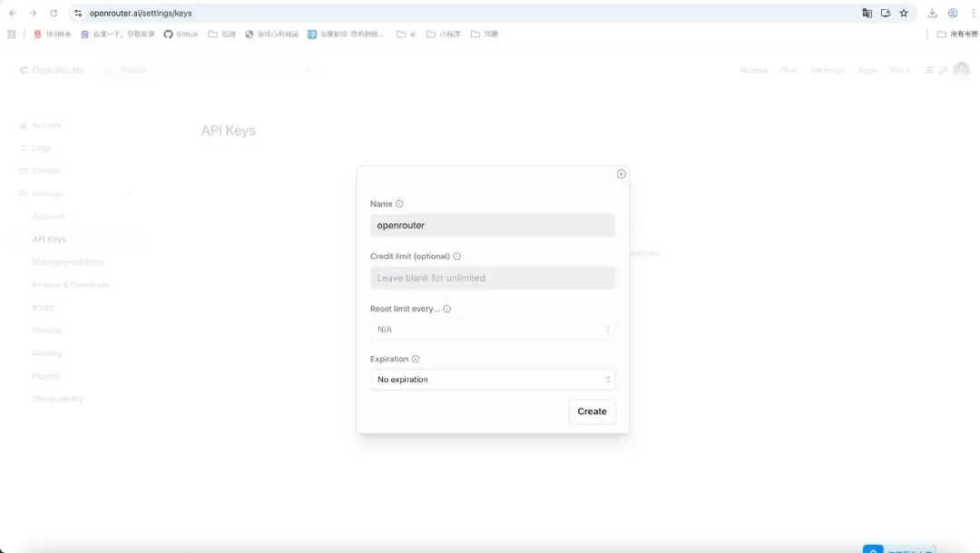
Task: Open the Baidu translate bookmark
Action: [346, 35]
